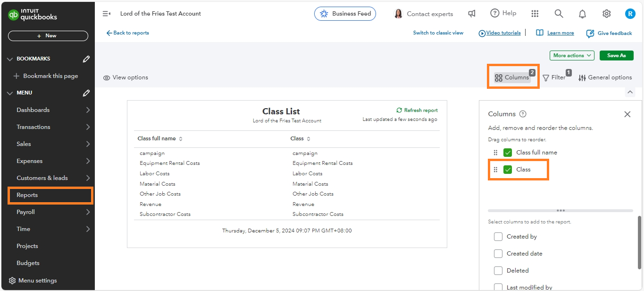This screenshot has height=291, width=644.
Task: Open the apps grid icon
Action: pos(535,14)
